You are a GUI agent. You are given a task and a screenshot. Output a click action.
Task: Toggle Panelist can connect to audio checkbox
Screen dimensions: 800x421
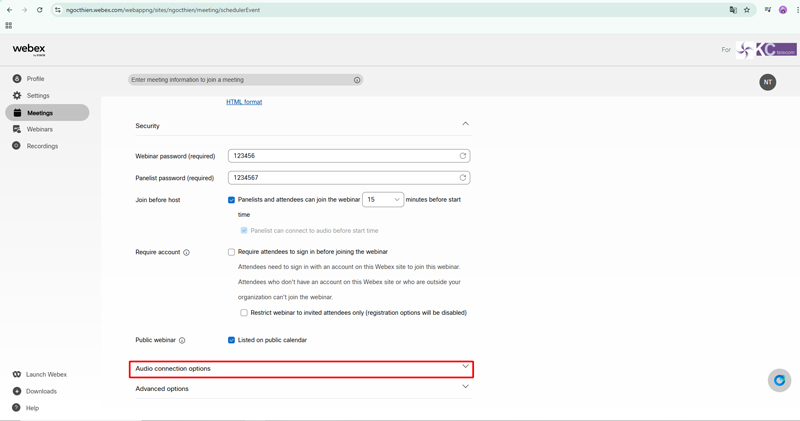pyautogui.click(x=244, y=231)
